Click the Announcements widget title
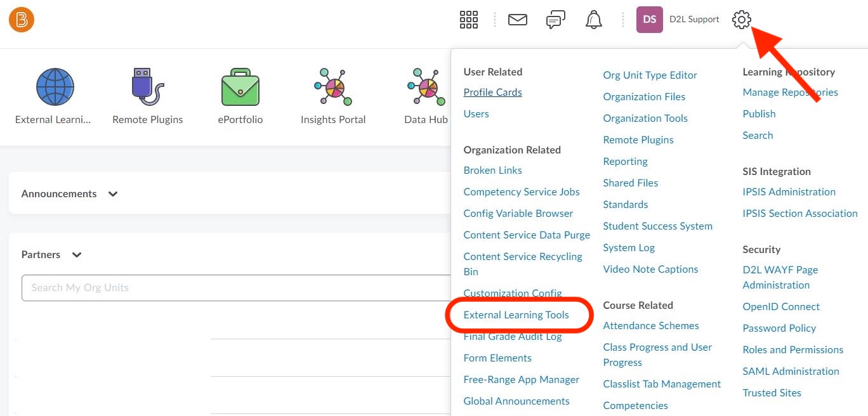868x416 pixels. pyautogui.click(x=59, y=194)
